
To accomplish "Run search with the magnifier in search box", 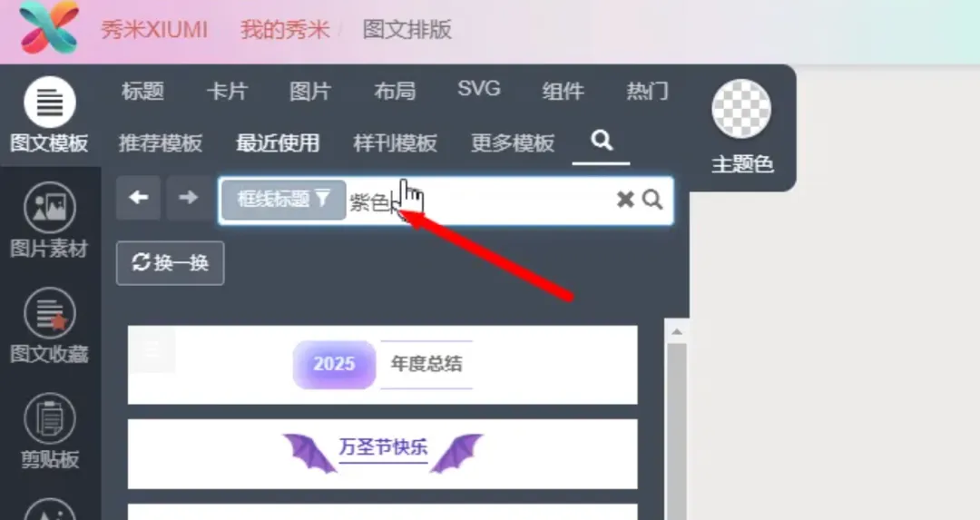I will (x=652, y=200).
